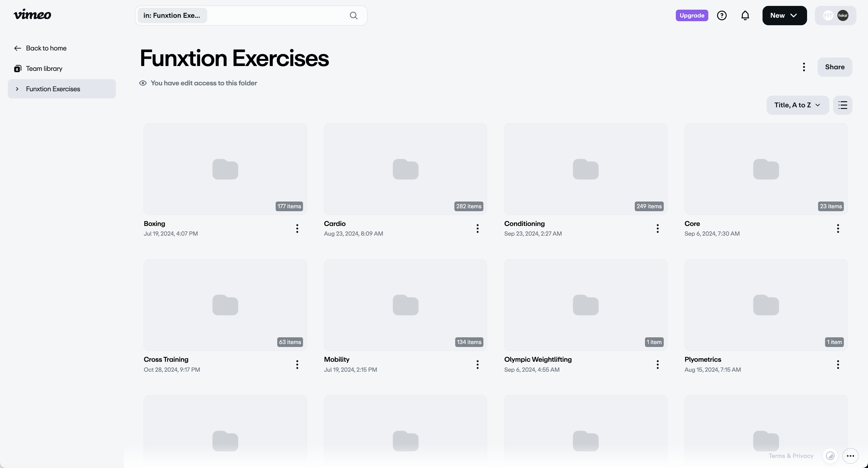
Task: Open the Cross Training folder thumbnail
Action: (x=225, y=305)
